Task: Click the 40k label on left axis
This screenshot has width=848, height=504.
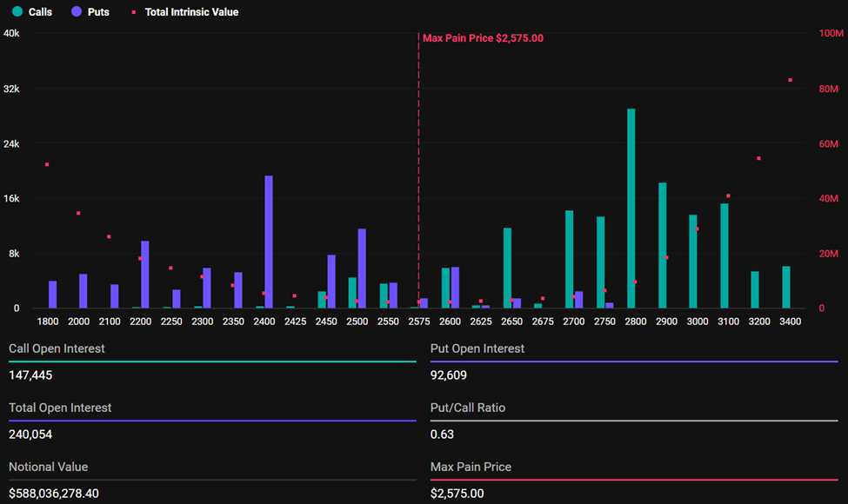Action: pos(12,33)
